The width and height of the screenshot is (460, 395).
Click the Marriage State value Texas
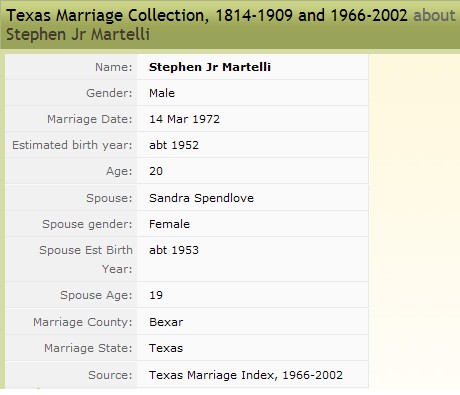166,348
